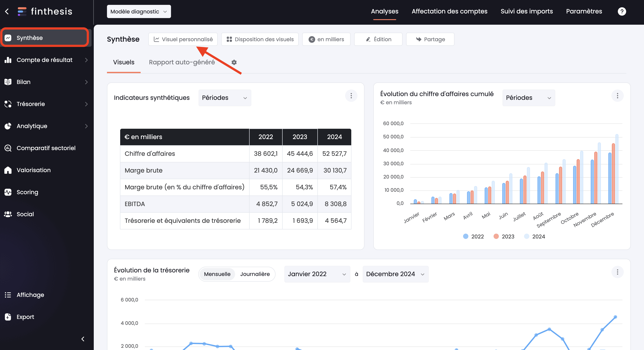
Task: Click the Comparatif sectoriel icon
Action: tap(8, 148)
